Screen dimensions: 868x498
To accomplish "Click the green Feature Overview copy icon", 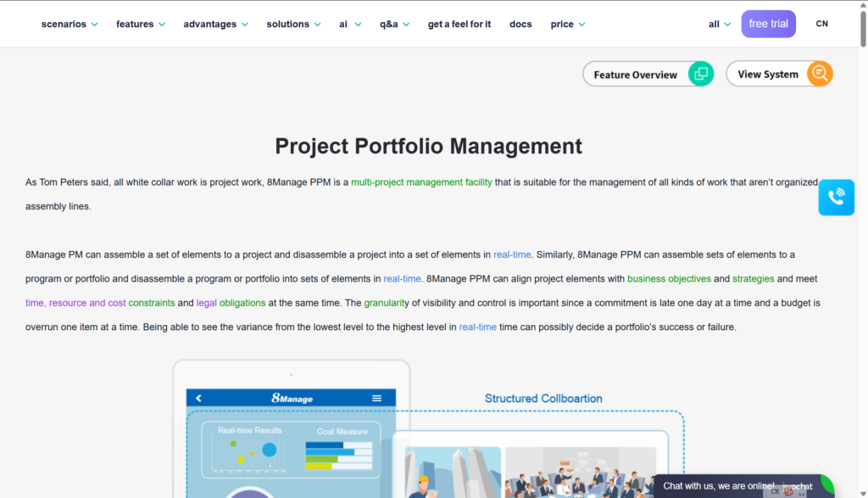I will coord(701,74).
